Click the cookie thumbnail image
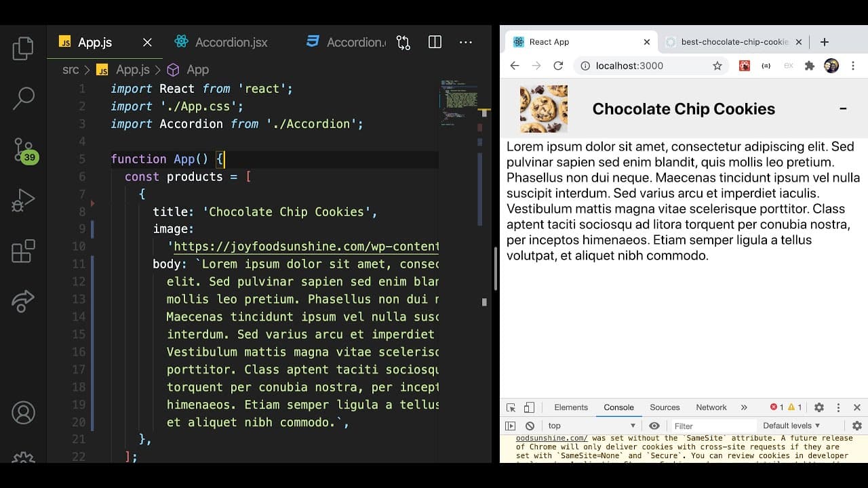868x488 pixels. click(x=544, y=108)
